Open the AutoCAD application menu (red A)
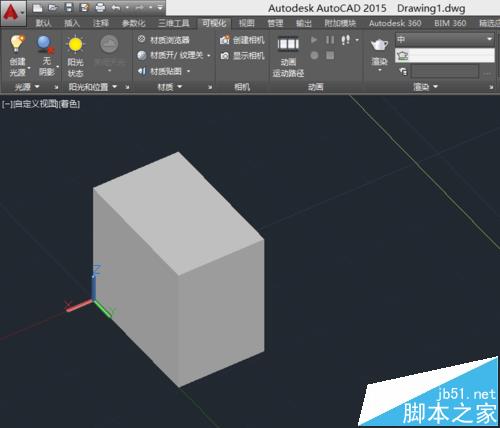 coord(13,13)
